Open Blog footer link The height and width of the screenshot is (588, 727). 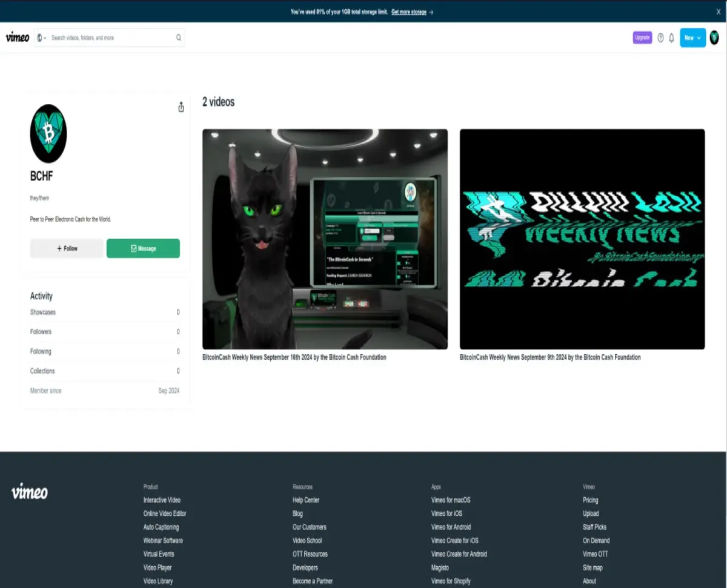[x=297, y=514]
